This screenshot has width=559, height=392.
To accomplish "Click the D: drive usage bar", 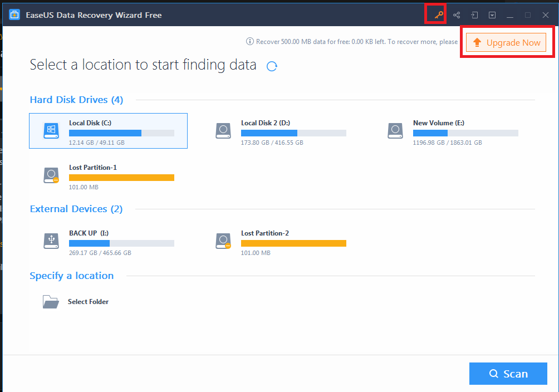I will click(293, 133).
